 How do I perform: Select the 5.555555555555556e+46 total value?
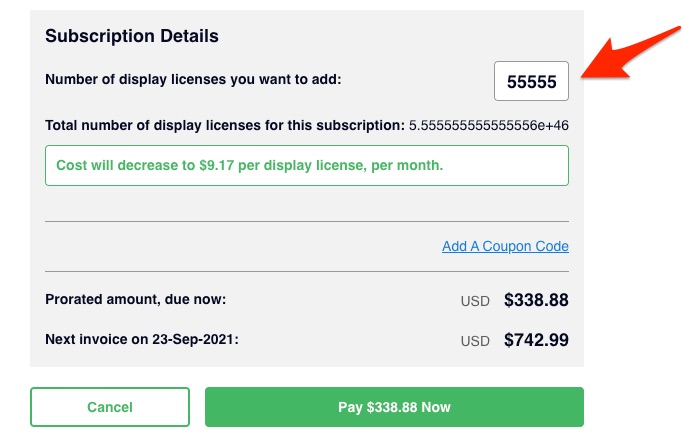click(x=489, y=125)
